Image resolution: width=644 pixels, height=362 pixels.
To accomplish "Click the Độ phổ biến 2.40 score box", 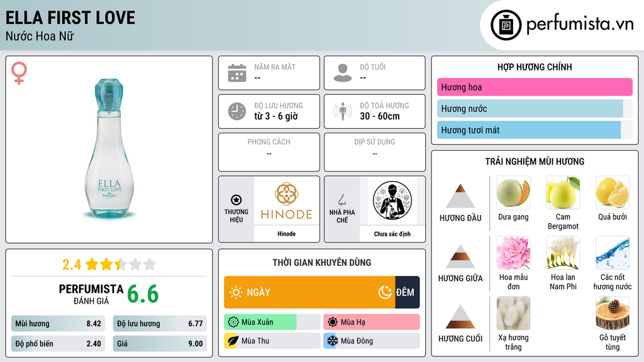I will (x=58, y=344).
